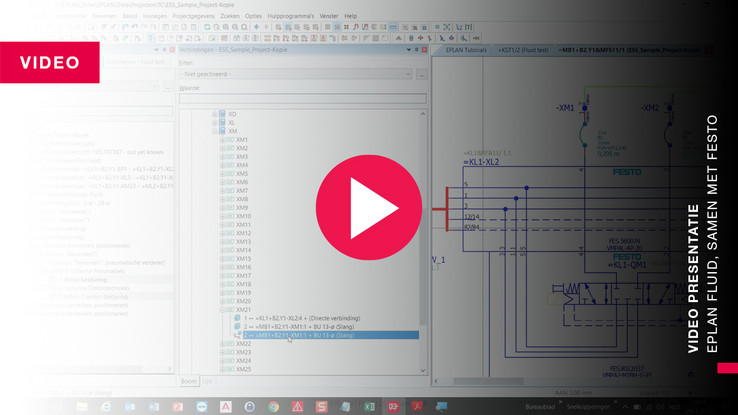Open Adobe Acrobat from the taskbar
Screen dimensions: 738x415
pos(417,407)
